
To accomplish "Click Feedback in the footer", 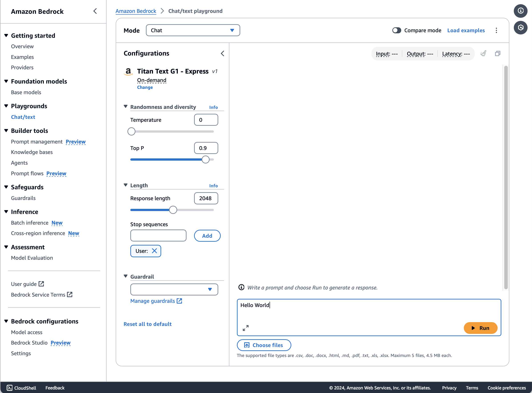I will (55, 388).
